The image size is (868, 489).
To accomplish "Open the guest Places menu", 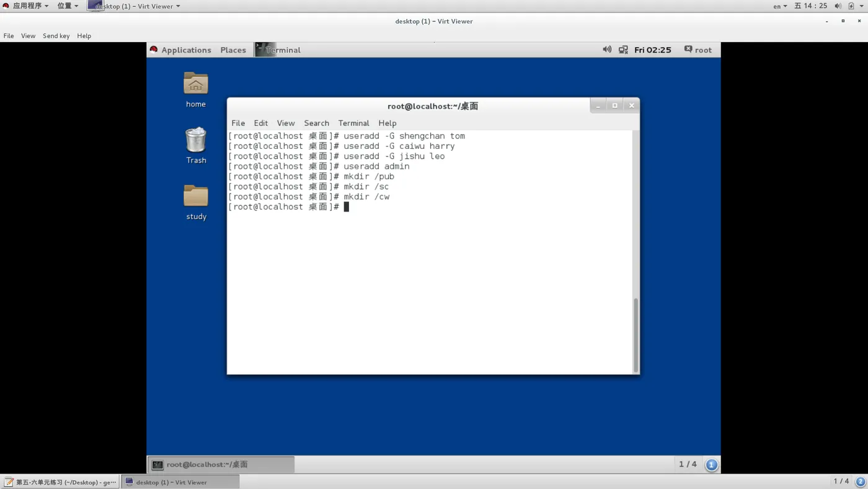I will pos(233,50).
